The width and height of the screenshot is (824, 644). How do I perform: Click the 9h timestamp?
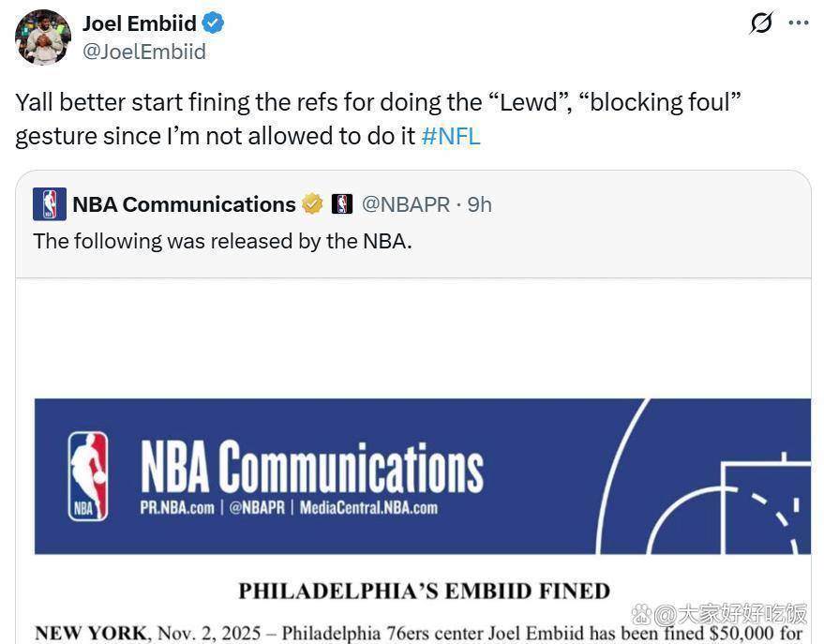(x=480, y=204)
